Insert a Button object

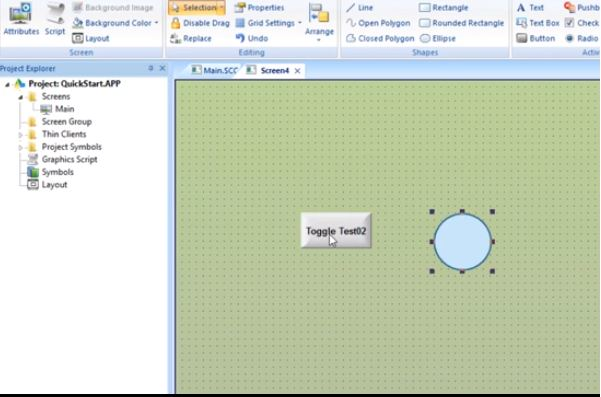535,38
